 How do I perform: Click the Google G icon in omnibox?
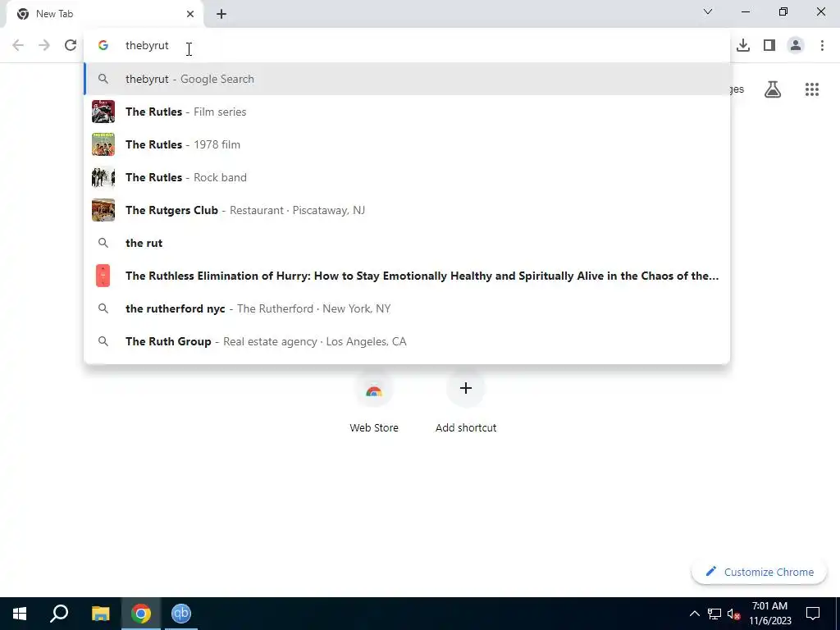pyautogui.click(x=103, y=46)
